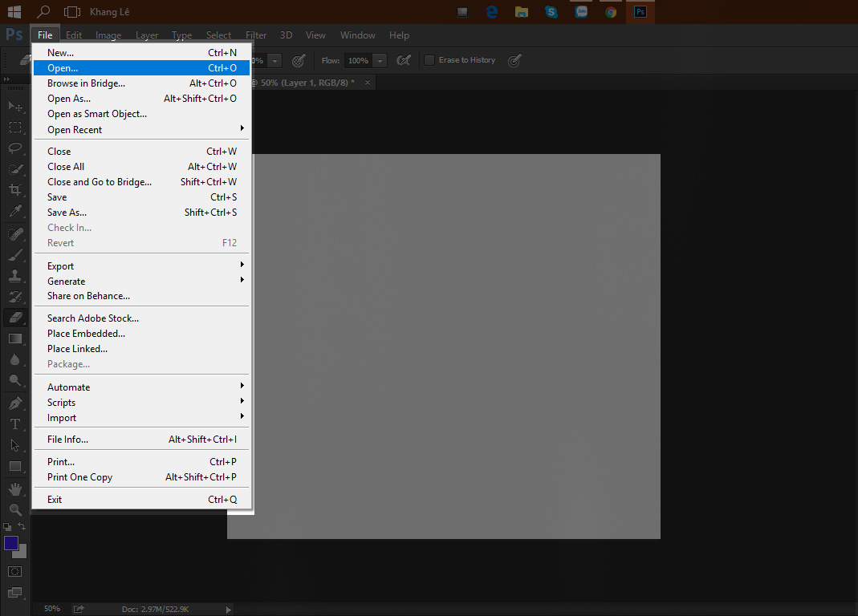This screenshot has width=858, height=616.
Task: Select the Move tool
Action: click(14, 105)
